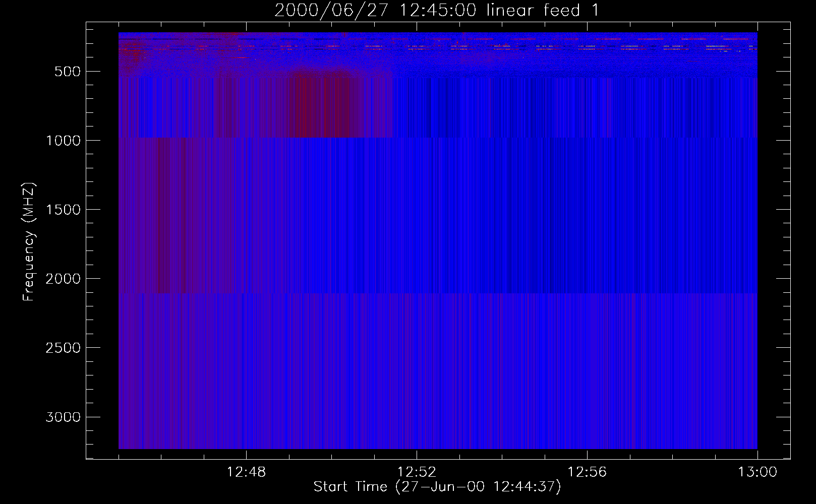Click the 3000 frequency tick label
Image resolution: width=816 pixels, height=504 pixels.
pos(63,417)
